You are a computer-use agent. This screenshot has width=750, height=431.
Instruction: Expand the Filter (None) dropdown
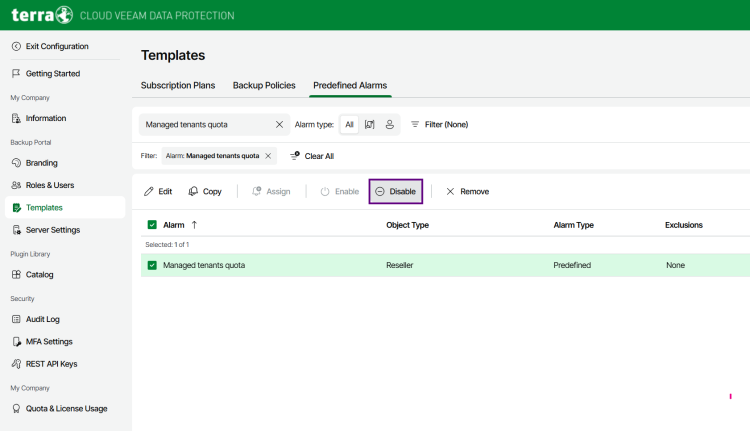[439, 125]
